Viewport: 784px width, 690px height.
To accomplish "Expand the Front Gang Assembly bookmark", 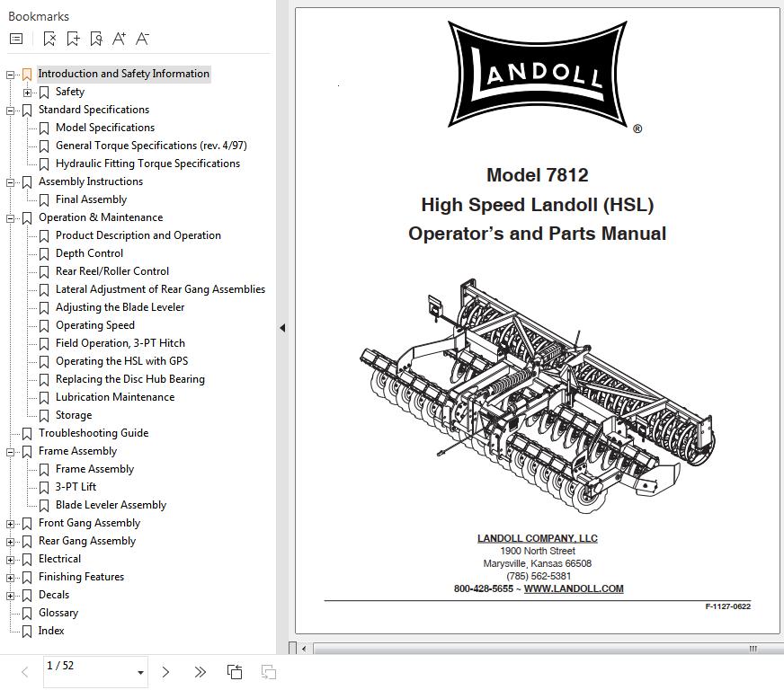I will (11, 524).
